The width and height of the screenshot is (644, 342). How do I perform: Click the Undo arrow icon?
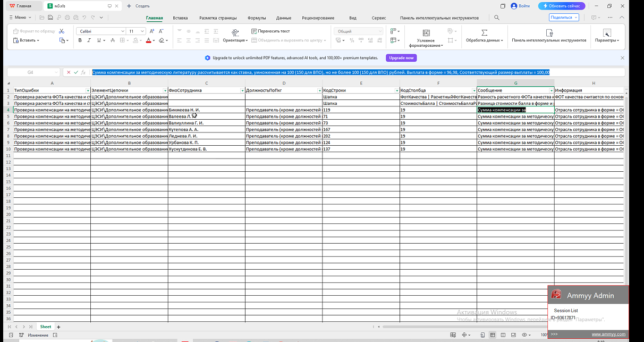84,18
